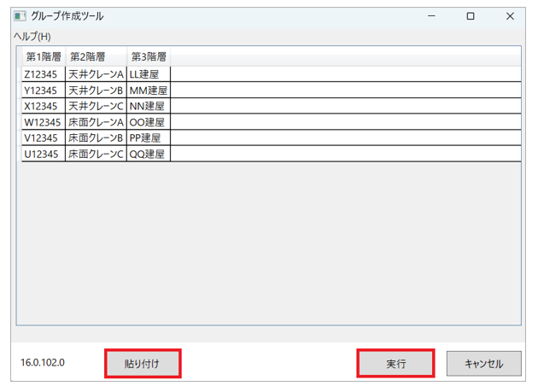Click the 天井クレーンA cell
The image size is (544, 392).
96,74
